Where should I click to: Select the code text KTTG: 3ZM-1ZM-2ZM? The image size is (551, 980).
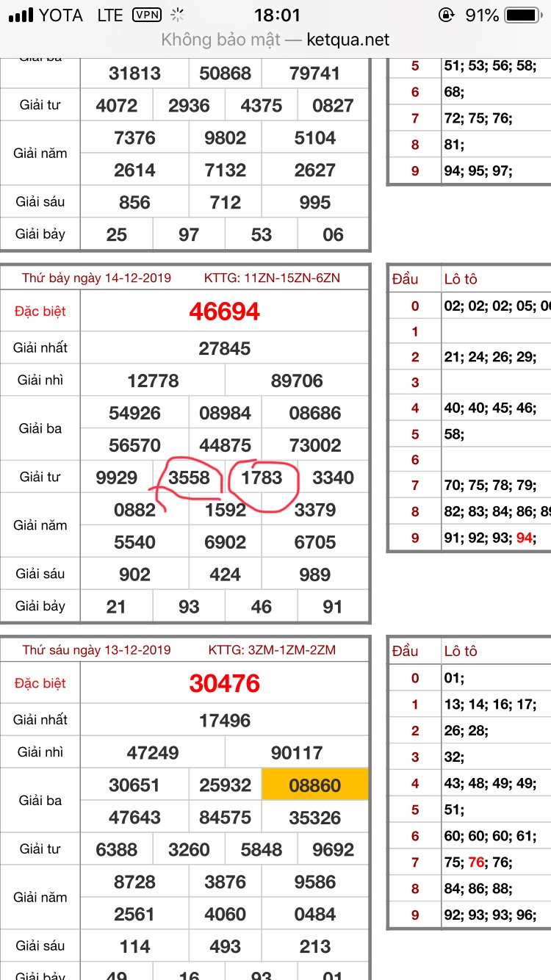272,649
